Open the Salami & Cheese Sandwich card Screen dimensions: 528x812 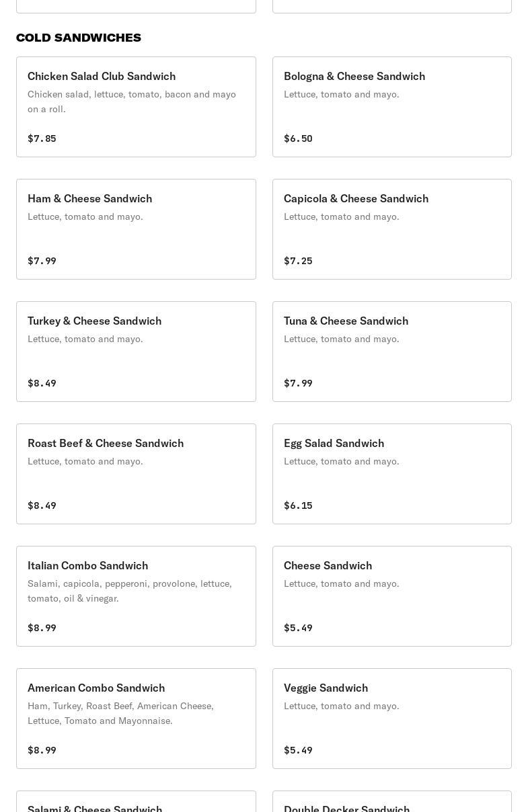(x=136, y=803)
